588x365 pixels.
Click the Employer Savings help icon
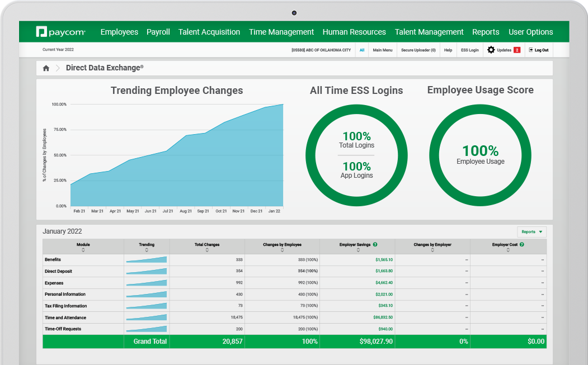click(375, 244)
